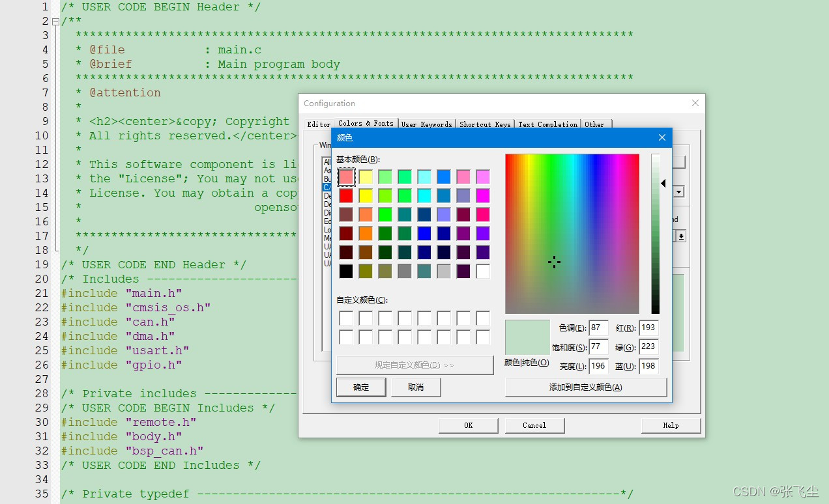Go to the Shortcut Keys tab
The image size is (829, 504).
tap(485, 124)
